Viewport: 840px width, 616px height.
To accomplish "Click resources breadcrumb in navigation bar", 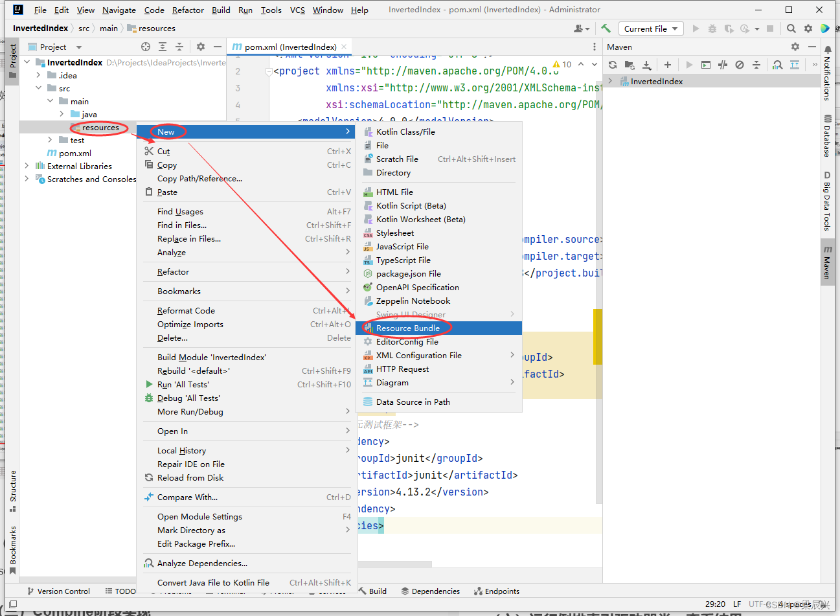I will (x=151, y=29).
